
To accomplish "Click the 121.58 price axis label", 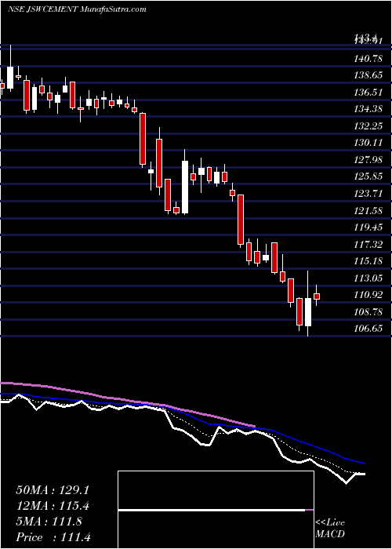I will click(368, 210).
